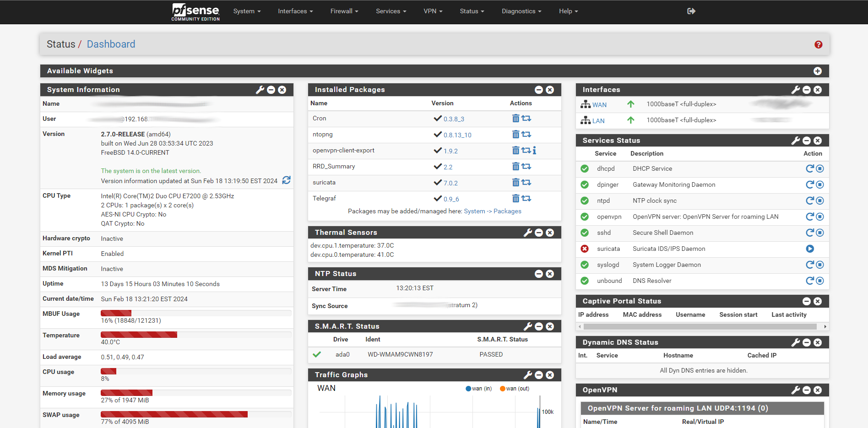
Task: Click the ada0 drive row
Action: (434, 354)
